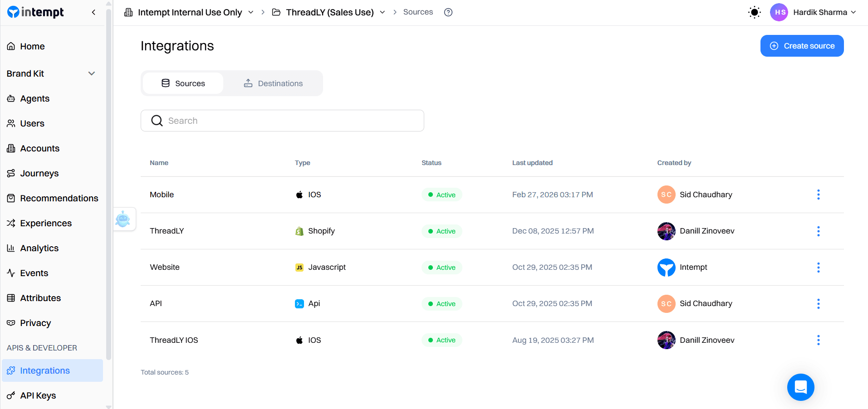Collapse the Brand Kit section
Screen dimensions: 868x409
[91, 73]
